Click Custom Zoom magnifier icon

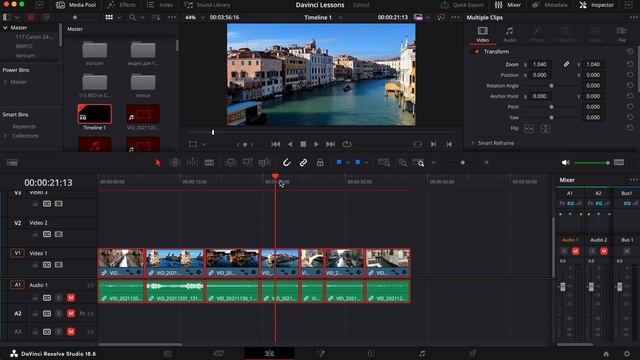pyautogui.click(x=418, y=162)
